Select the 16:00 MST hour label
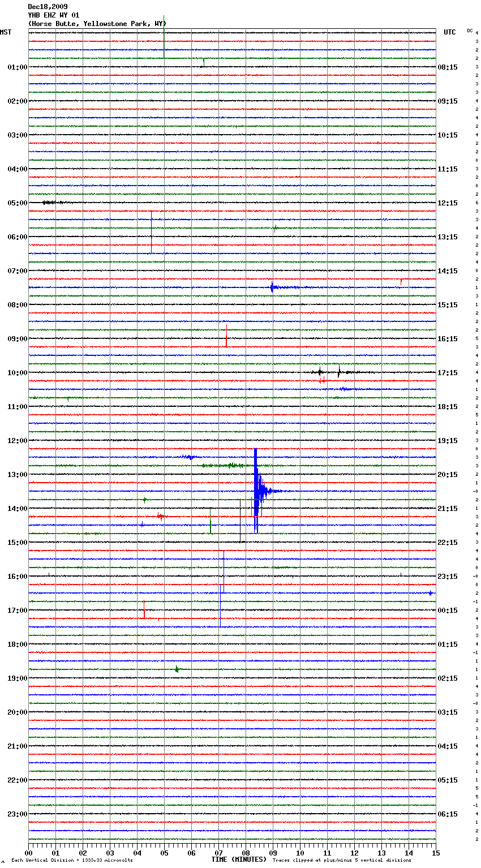 coord(17,577)
